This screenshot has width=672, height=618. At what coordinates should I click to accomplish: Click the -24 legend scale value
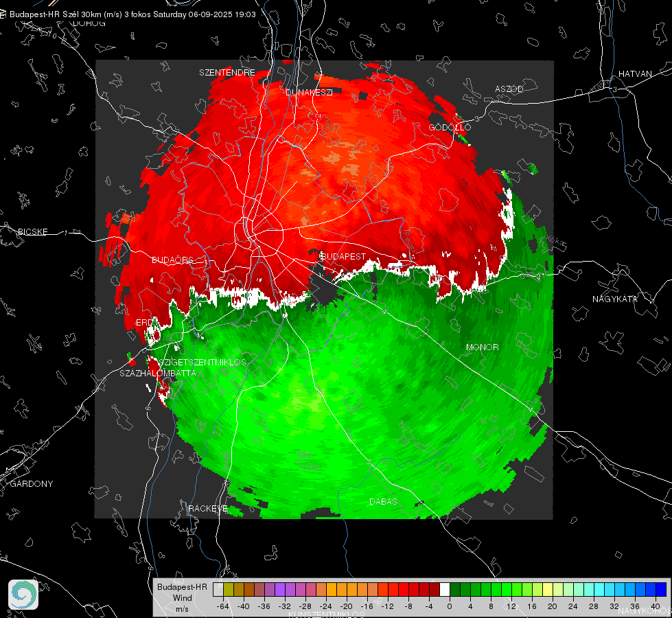point(325,606)
